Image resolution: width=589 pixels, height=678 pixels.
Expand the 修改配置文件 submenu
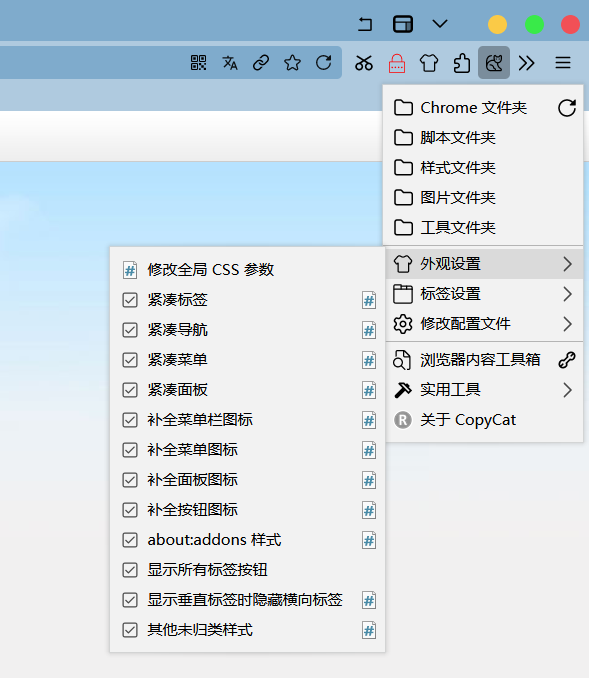[484, 324]
